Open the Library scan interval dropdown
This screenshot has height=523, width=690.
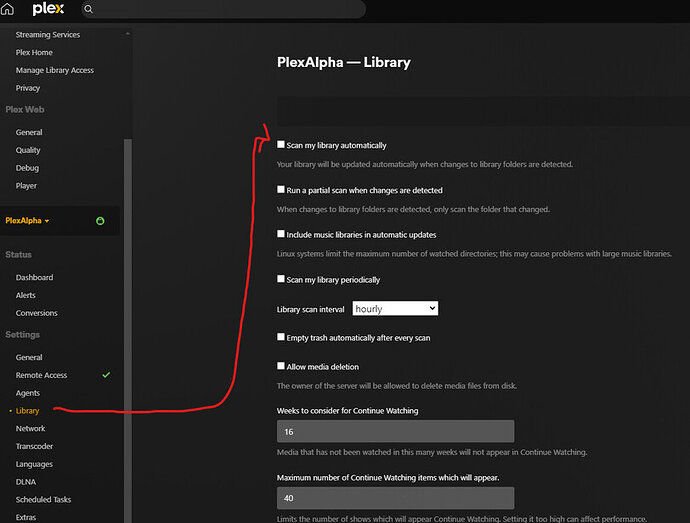pyautogui.click(x=395, y=309)
